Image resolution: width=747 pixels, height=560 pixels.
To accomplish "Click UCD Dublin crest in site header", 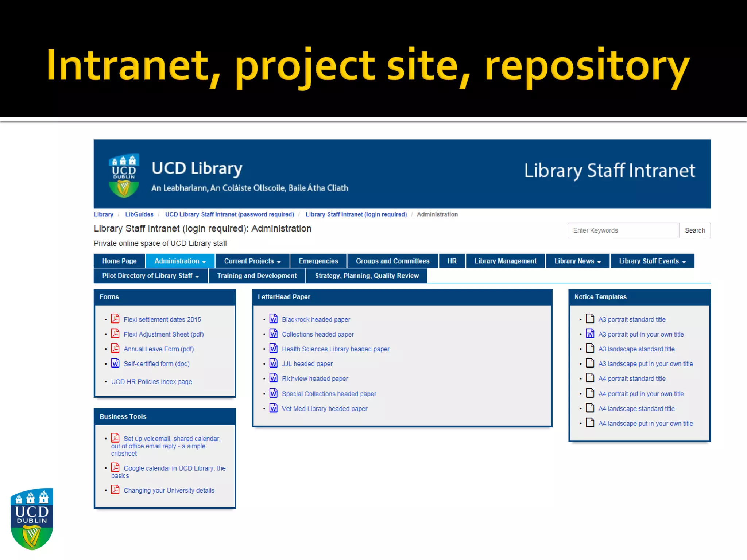I will tap(124, 175).
